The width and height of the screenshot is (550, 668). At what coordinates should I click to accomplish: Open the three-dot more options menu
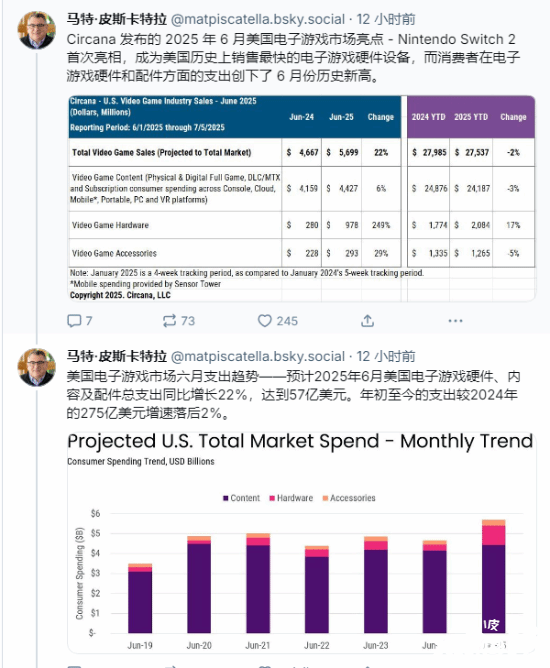[455, 321]
